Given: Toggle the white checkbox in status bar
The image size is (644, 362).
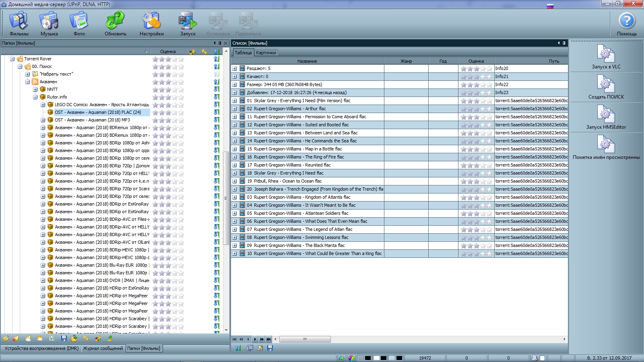Looking at the screenshot, I should click(542, 358).
